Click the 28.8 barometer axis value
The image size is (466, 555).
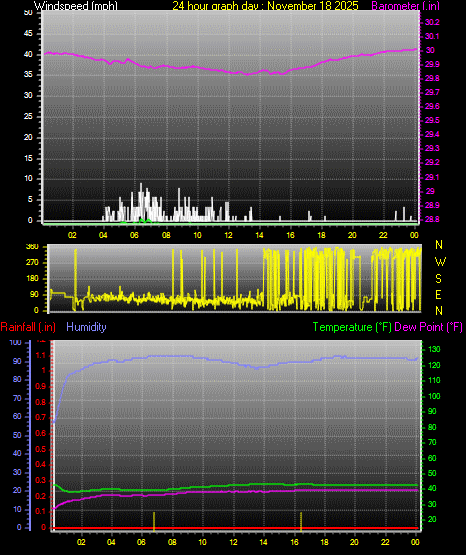tap(432, 219)
